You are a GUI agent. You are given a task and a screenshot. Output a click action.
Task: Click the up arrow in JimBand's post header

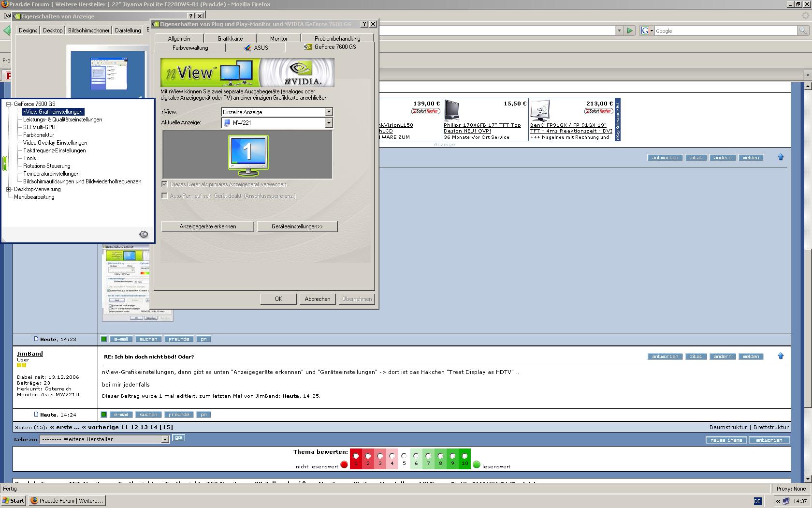(781, 356)
